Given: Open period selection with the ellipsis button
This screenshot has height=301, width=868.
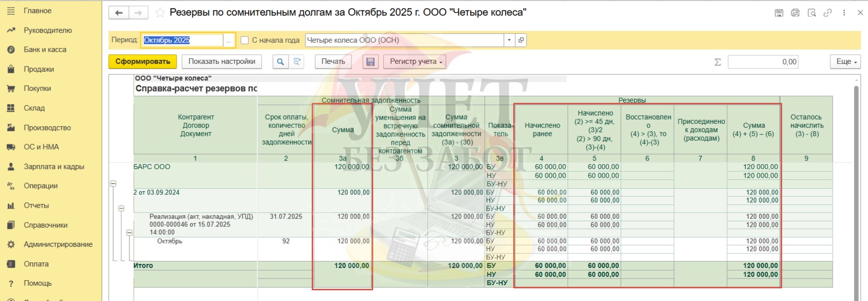Looking at the screenshot, I should tap(229, 40).
